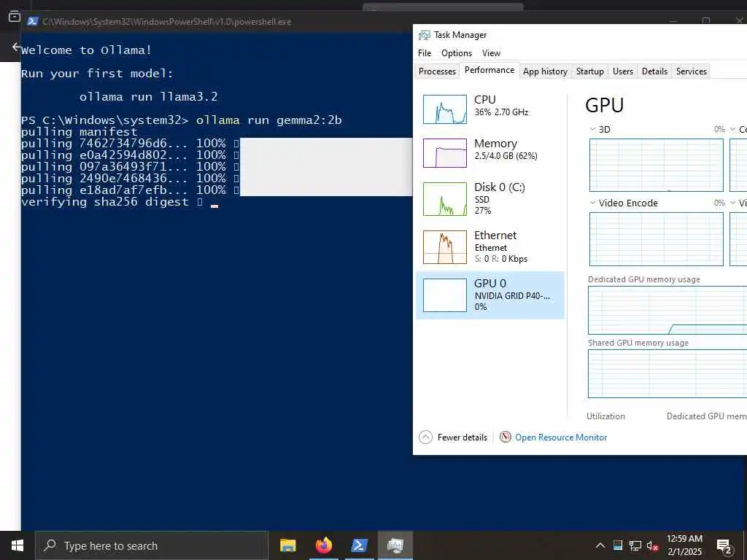
Task: Click the back arrow left of PowerShell
Action: (16, 47)
